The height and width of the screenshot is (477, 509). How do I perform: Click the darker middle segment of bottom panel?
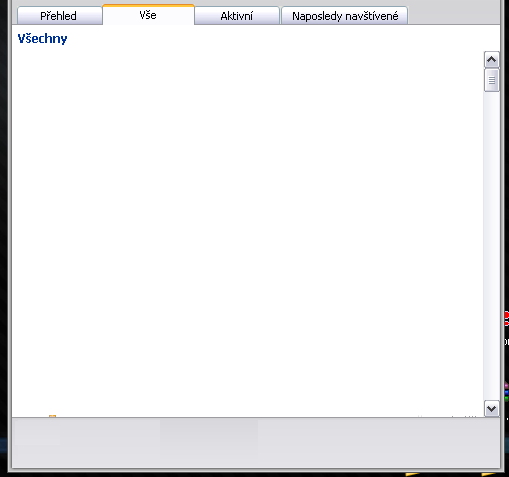click(x=209, y=437)
